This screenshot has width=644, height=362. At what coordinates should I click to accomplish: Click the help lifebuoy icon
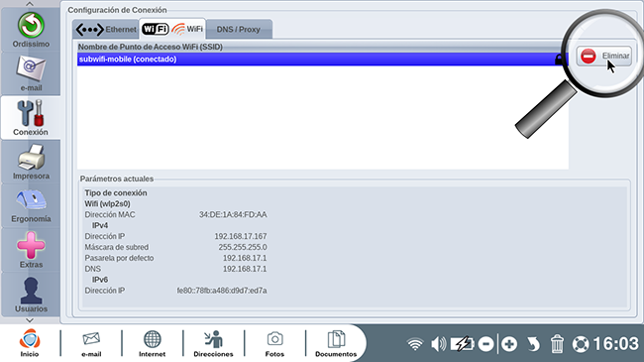click(581, 344)
